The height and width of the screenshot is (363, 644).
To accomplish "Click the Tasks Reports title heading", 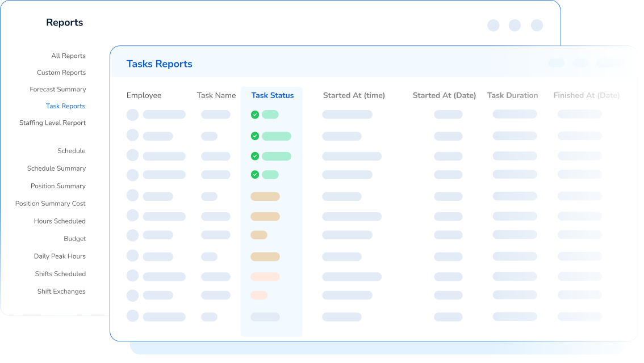I will click(159, 64).
